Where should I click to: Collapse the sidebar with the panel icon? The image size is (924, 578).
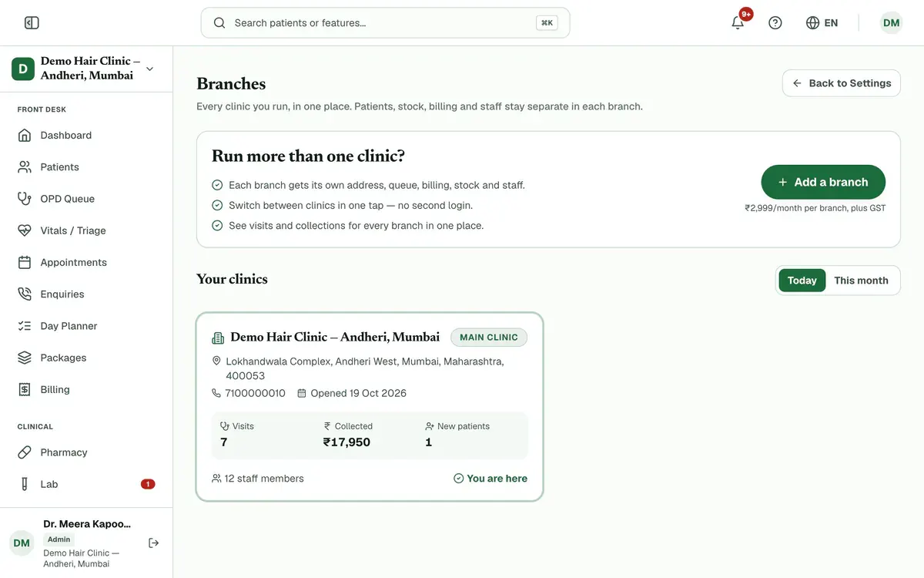tap(32, 23)
